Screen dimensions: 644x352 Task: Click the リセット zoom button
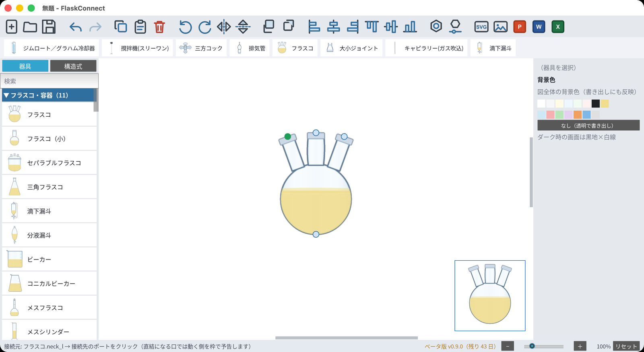626,346
